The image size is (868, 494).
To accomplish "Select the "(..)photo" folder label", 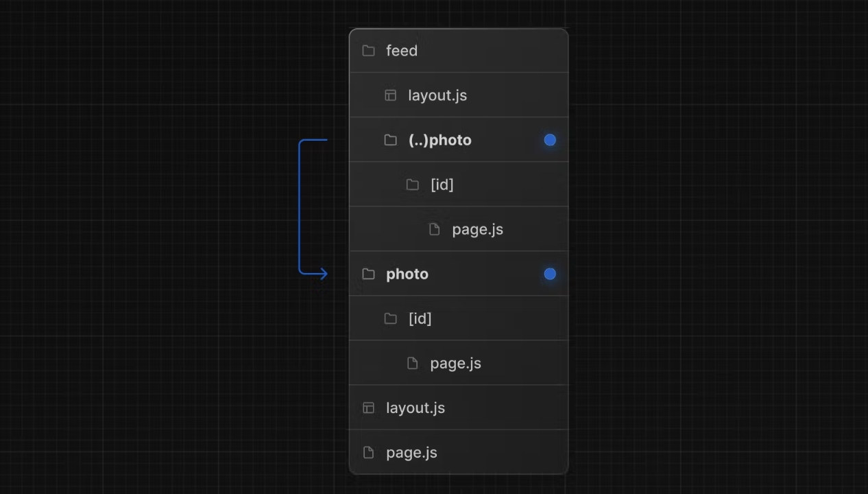I will 440,140.
